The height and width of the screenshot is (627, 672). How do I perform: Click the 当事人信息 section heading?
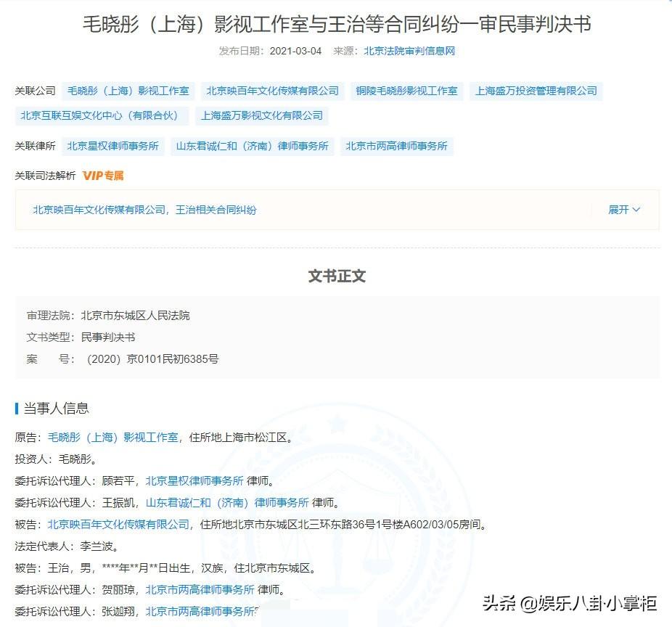point(56,409)
